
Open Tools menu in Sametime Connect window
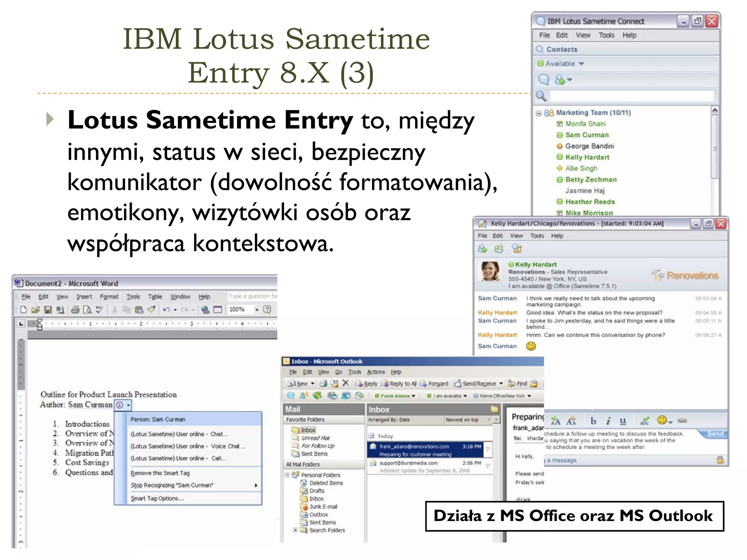click(x=607, y=35)
